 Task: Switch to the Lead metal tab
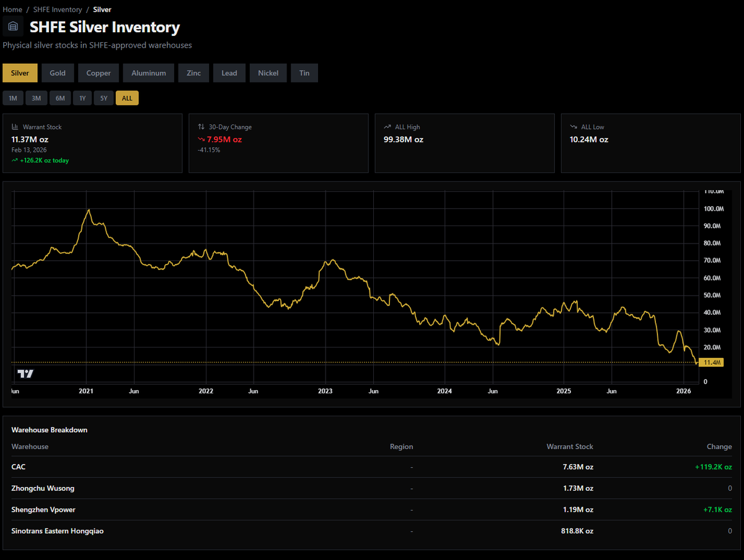pyautogui.click(x=229, y=73)
